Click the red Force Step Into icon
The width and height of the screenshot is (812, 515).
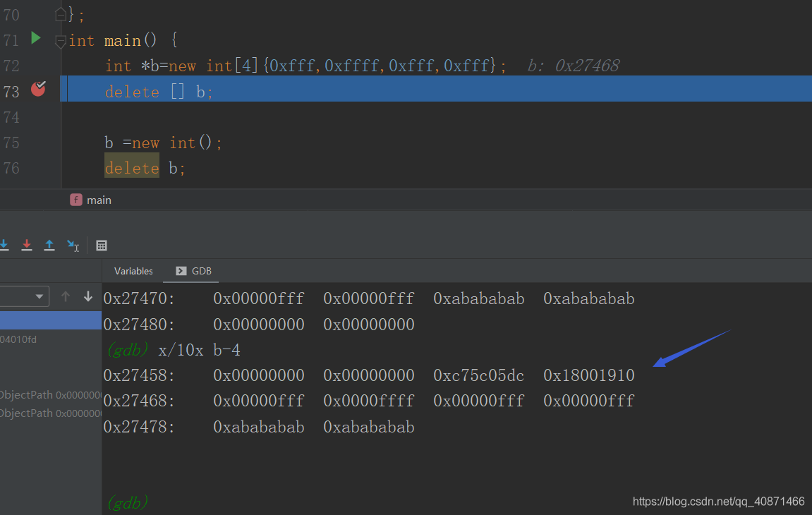point(27,245)
